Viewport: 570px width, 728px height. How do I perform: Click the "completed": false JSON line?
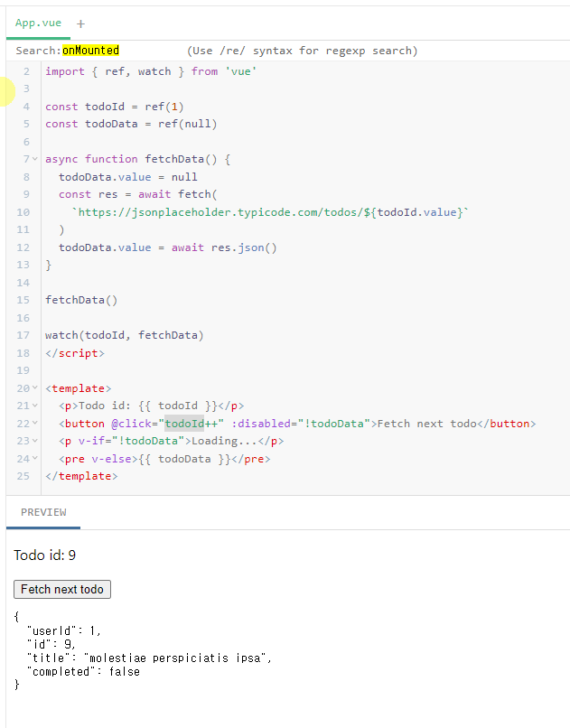(x=83, y=671)
